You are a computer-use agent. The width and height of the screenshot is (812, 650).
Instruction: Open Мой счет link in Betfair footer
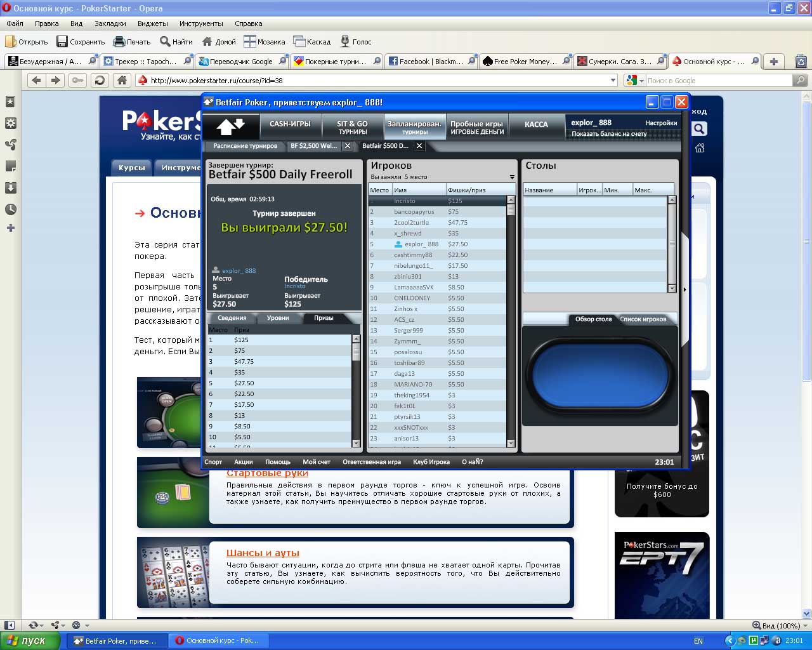pyautogui.click(x=317, y=462)
